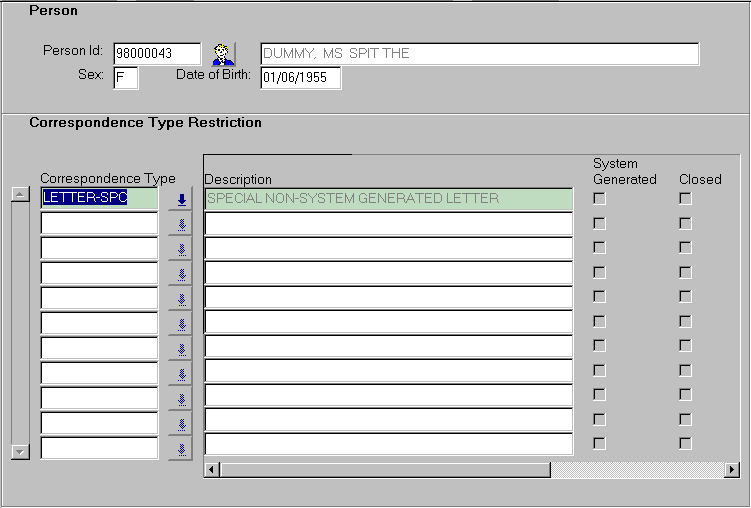Open lookup arrow on fifth correspondence type row
The height and width of the screenshot is (508, 751).
tap(181, 299)
